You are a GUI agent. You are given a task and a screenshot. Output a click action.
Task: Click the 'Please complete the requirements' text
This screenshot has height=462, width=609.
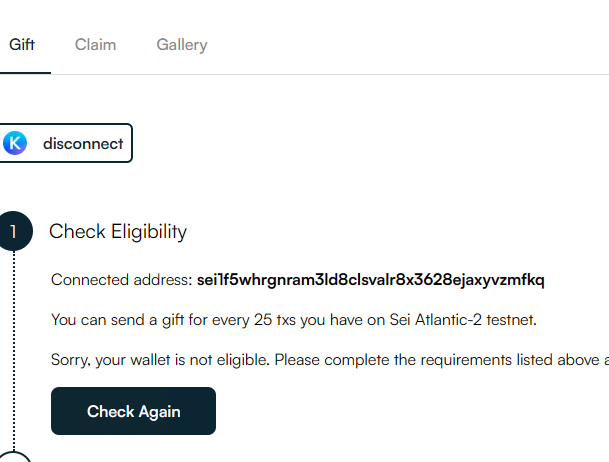(x=394, y=360)
